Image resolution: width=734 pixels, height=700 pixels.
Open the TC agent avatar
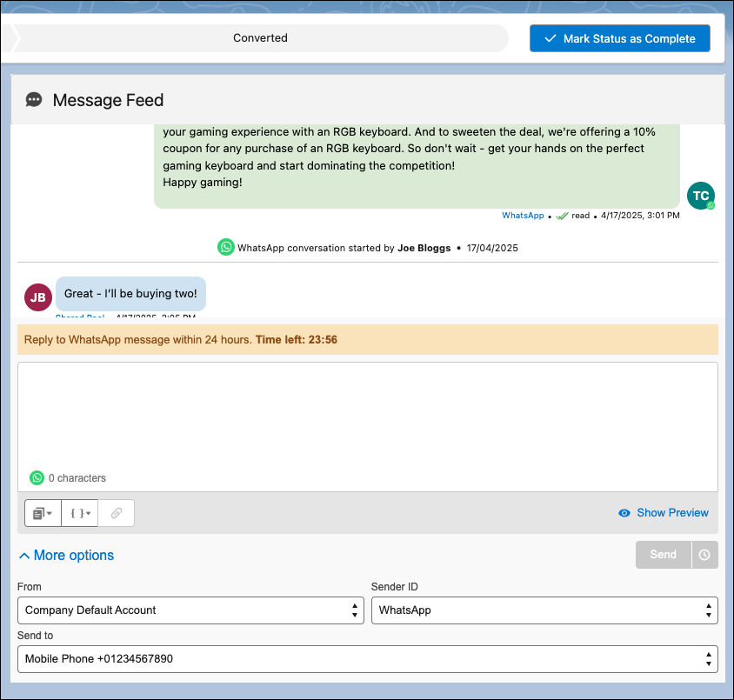click(701, 196)
